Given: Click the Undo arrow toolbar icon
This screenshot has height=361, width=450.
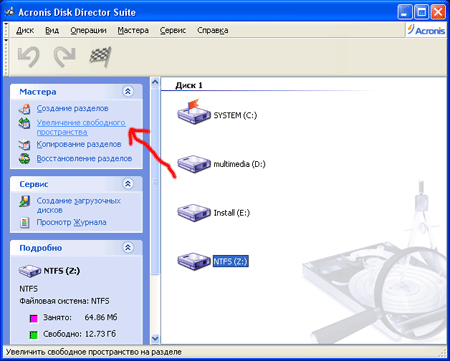Looking at the screenshot, I should click(x=29, y=56).
